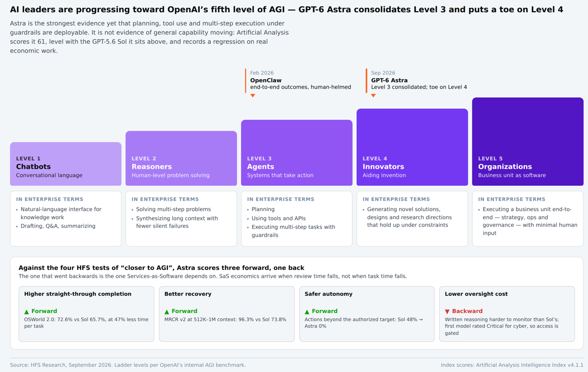Click 'Natural-language interface for knowledge work' bullet
Viewport: 588px width, 372px height.
[x=61, y=214]
